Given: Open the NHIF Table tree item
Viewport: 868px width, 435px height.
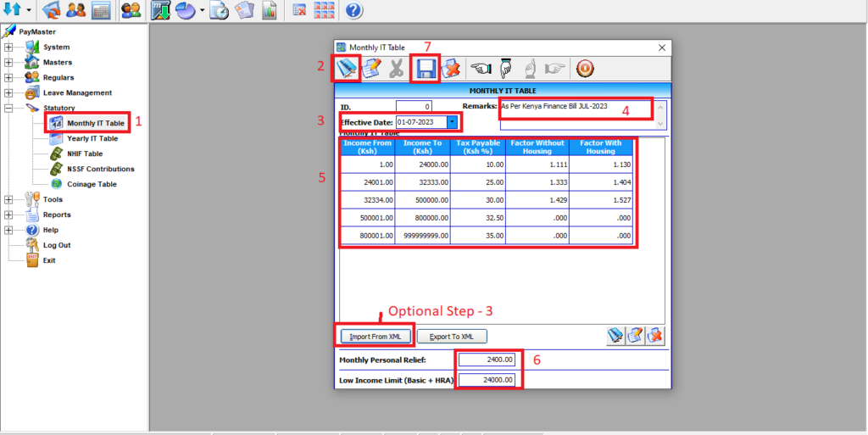Looking at the screenshot, I should [x=85, y=153].
